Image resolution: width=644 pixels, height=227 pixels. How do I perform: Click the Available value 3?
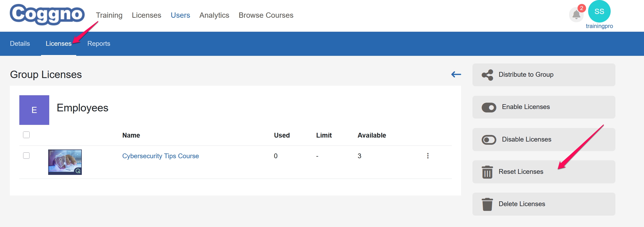[x=359, y=156]
